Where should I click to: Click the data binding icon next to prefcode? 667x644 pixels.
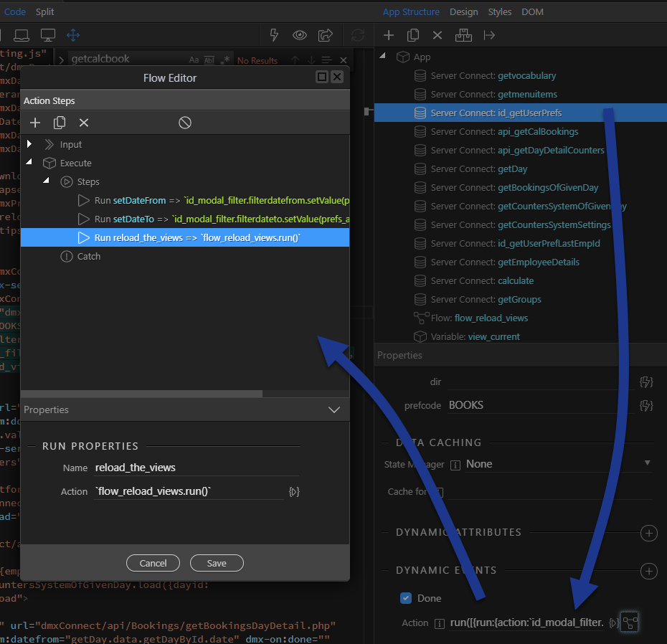pyautogui.click(x=646, y=405)
